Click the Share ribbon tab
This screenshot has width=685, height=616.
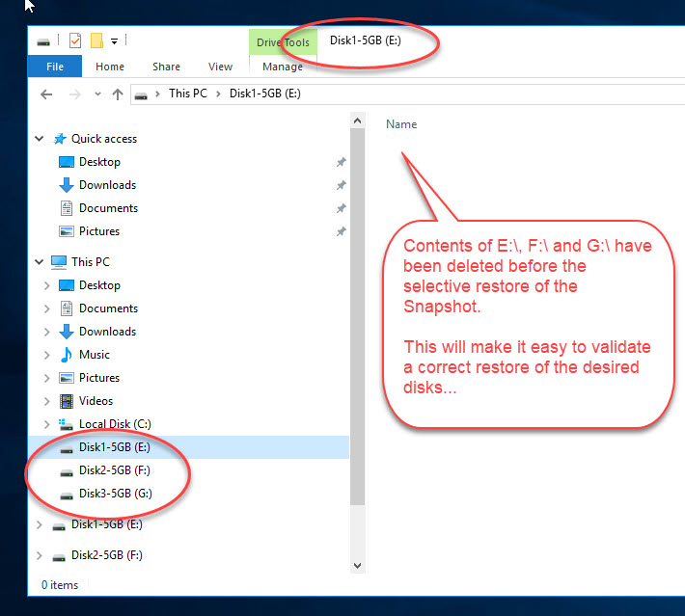pos(166,67)
